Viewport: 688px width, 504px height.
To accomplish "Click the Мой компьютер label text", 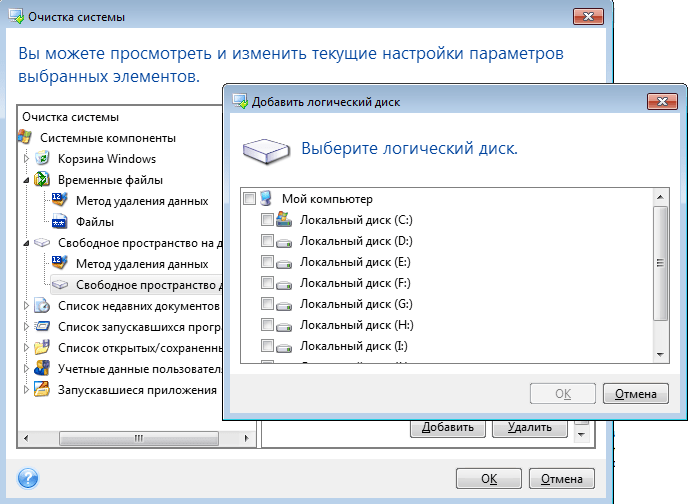I will click(x=327, y=199).
